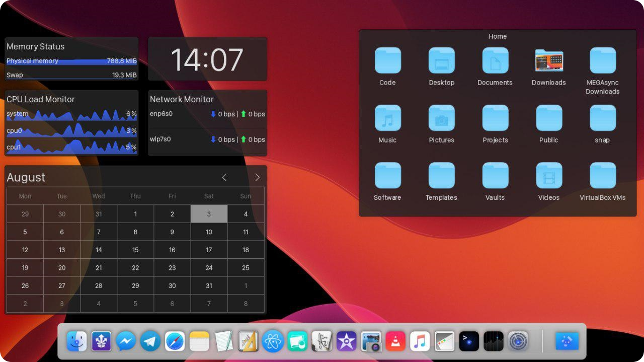644x362 pixels.
Task: Open the dark stocks-graph monitor icon in dock
Action: pyautogui.click(x=494, y=341)
